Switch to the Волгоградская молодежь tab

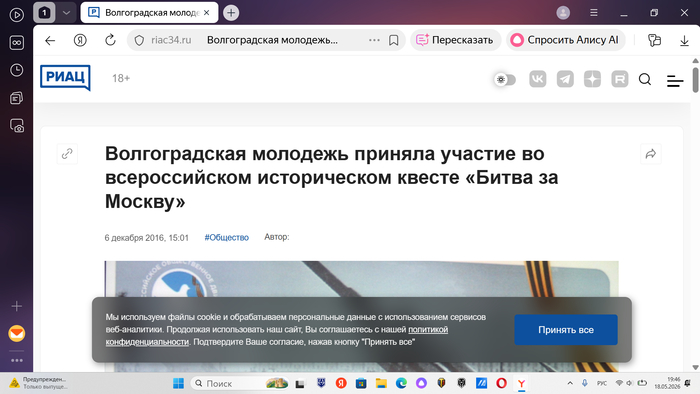tap(149, 13)
